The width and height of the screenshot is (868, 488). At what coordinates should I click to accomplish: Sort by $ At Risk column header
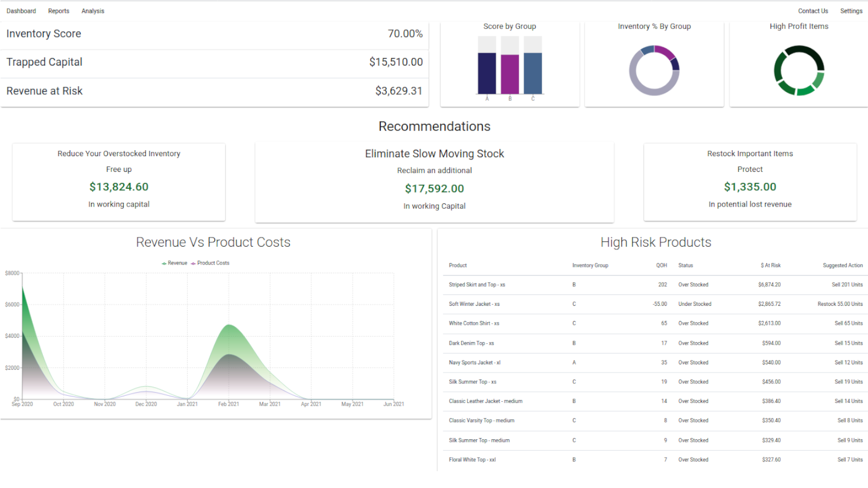[771, 266]
